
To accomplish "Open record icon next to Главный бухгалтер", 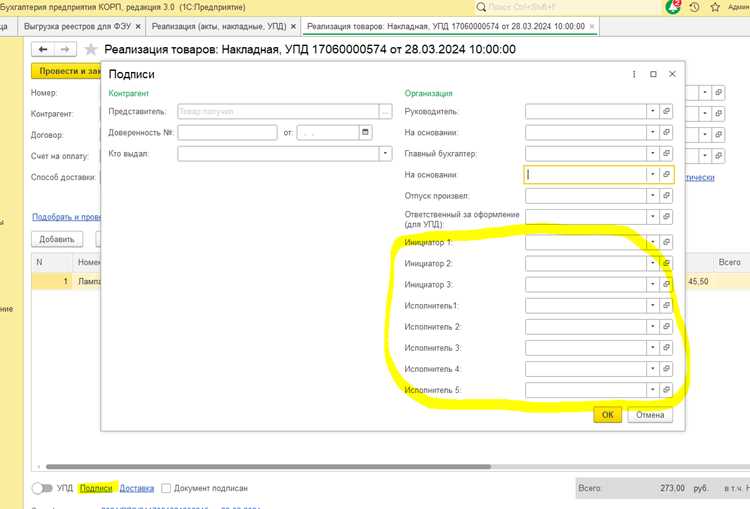I will (x=666, y=154).
